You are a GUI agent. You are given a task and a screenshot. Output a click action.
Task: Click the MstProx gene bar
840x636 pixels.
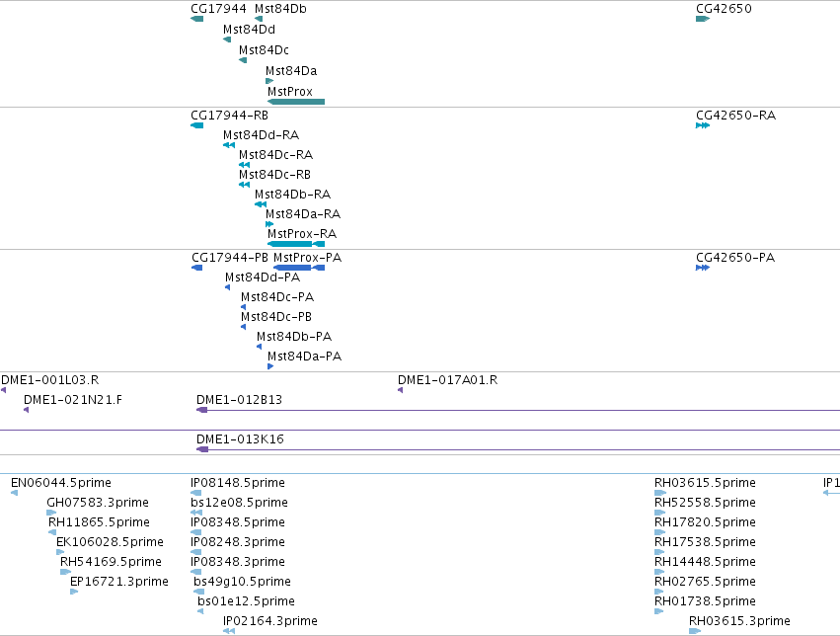pos(296,102)
